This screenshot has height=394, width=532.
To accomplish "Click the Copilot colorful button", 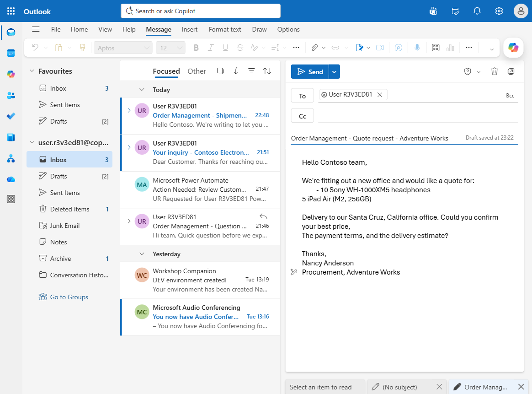I will pos(513,48).
